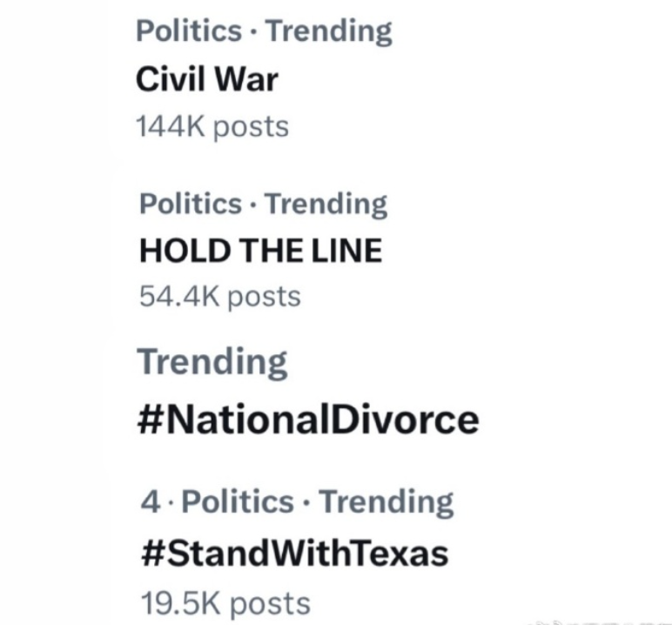
Task: Click the standalone Trending label above #NationalDivorce
Action: pyautogui.click(x=212, y=363)
